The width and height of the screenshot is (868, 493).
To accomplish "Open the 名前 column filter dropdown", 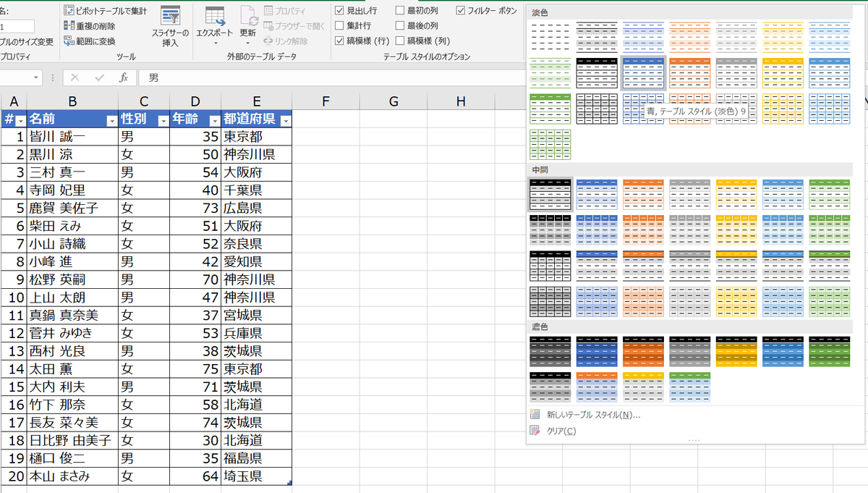I will [111, 121].
